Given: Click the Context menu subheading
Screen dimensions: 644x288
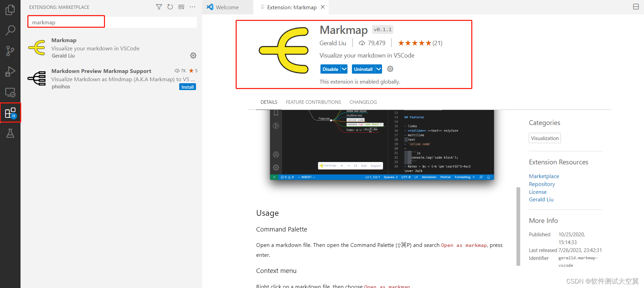Looking at the screenshot, I should click(x=276, y=271).
